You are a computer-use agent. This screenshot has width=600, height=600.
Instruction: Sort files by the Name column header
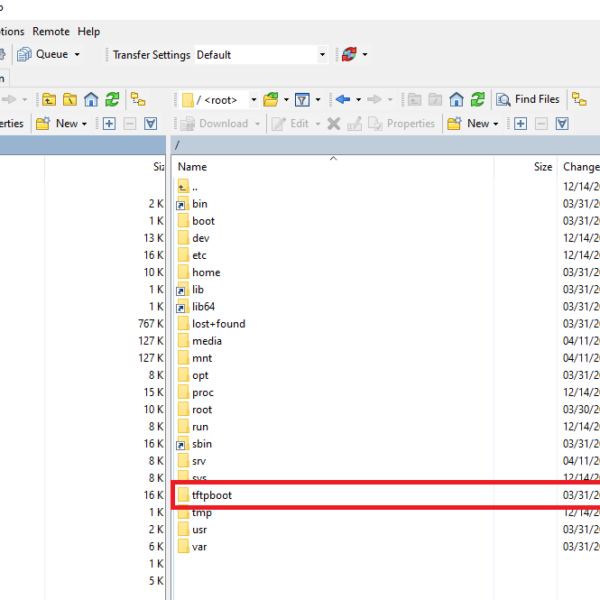pyautogui.click(x=193, y=167)
